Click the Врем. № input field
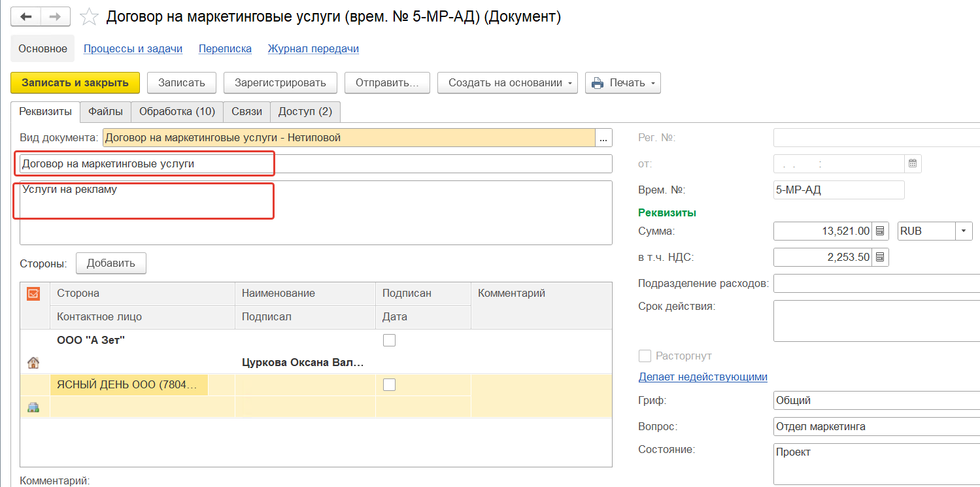The width and height of the screenshot is (980, 487). coord(838,190)
